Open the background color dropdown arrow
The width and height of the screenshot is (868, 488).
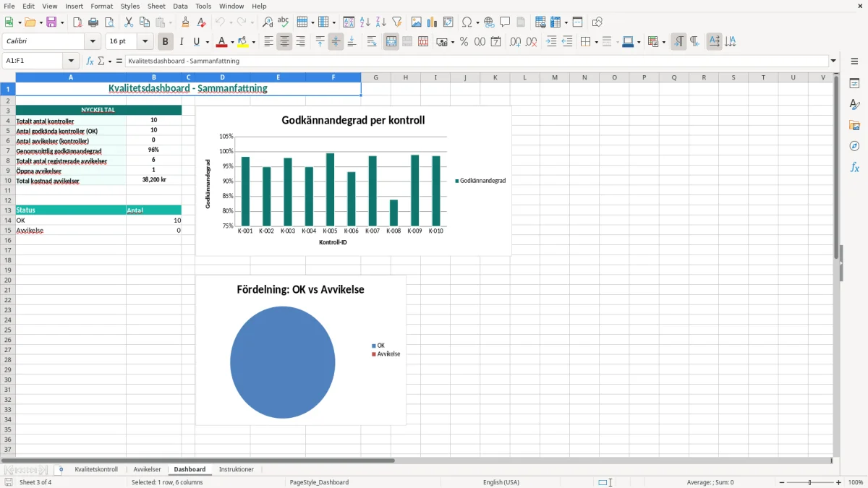click(x=254, y=42)
